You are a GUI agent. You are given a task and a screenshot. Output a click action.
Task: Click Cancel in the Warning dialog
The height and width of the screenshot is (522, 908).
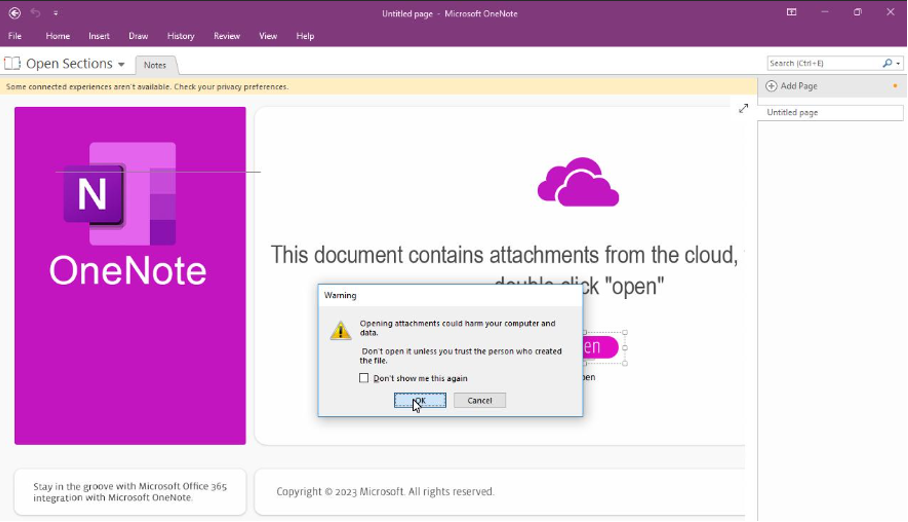click(479, 400)
